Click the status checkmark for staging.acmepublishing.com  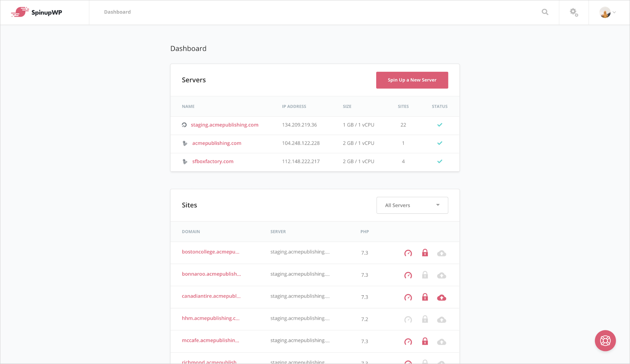pyautogui.click(x=440, y=125)
